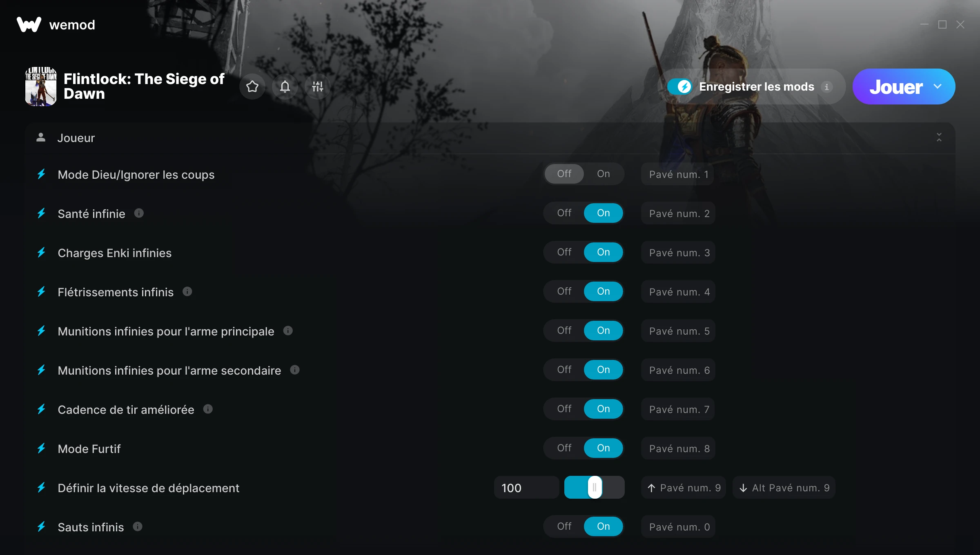The image size is (980, 555).
Task: Open mod settings sliders icon
Action: (318, 87)
